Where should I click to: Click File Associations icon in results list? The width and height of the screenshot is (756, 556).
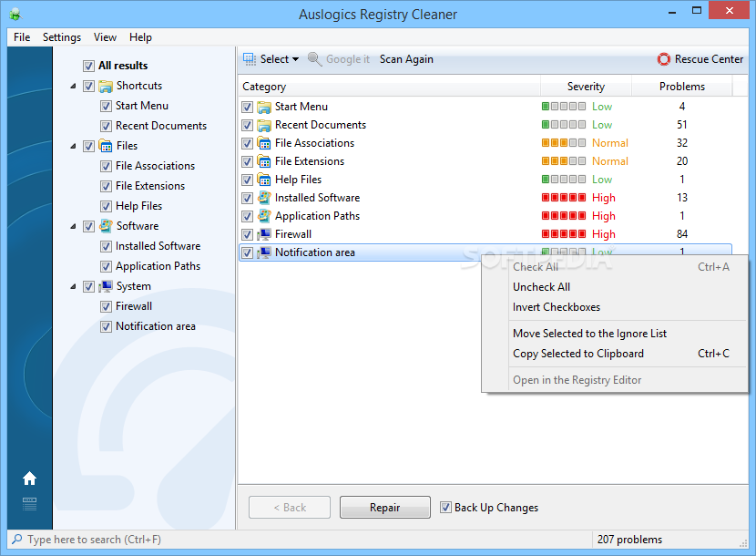tap(264, 143)
